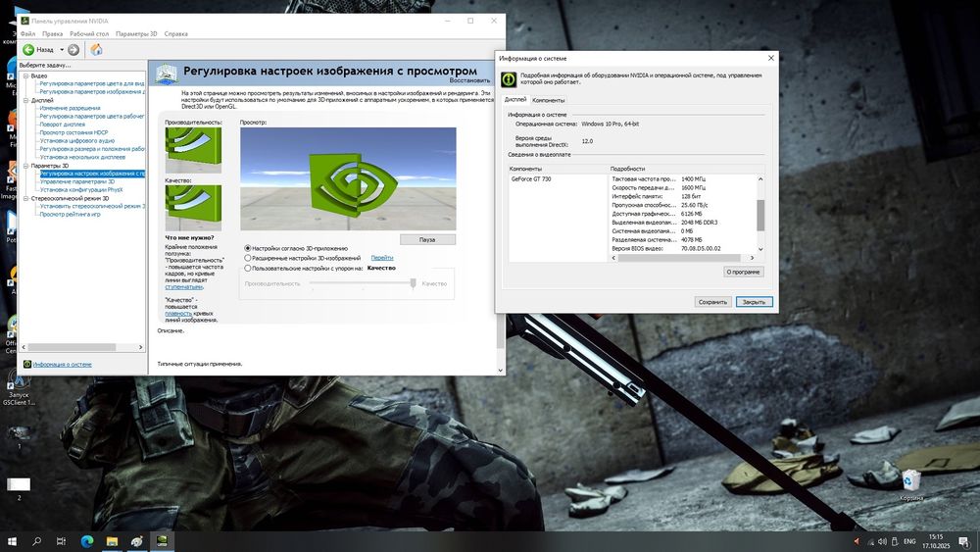The width and height of the screenshot is (980, 552).
Task: Collapse the Дисплей tree node
Action: coord(26,100)
